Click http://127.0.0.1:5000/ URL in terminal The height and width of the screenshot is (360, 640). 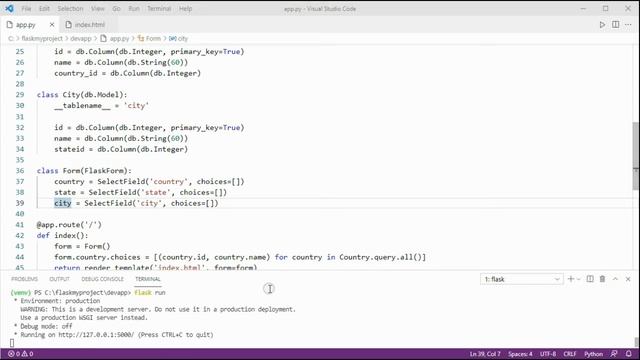pos(96,335)
